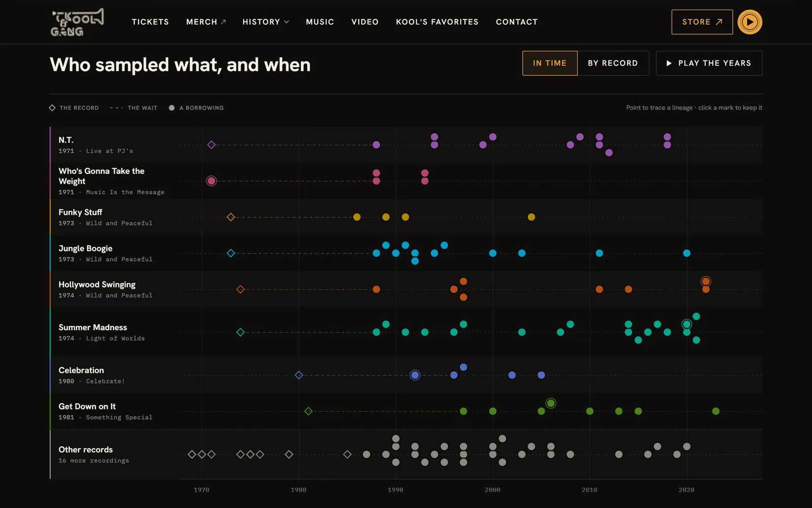
Task: Open the Merch external link
Action: pos(206,22)
